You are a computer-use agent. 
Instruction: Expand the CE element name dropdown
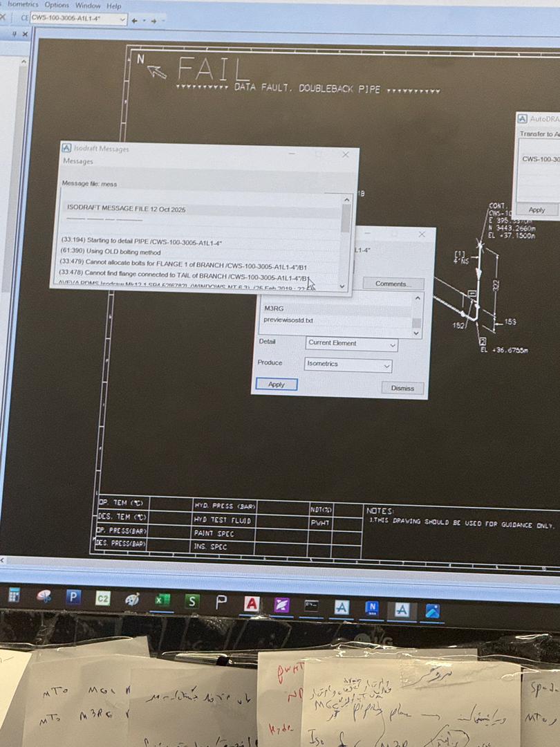pos(122,19)
